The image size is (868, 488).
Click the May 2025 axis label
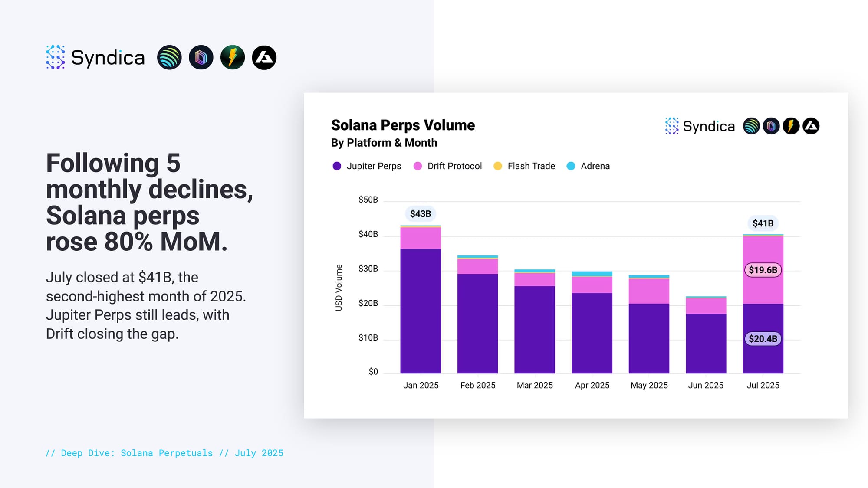pyautogui.click(x=649, y=385)
